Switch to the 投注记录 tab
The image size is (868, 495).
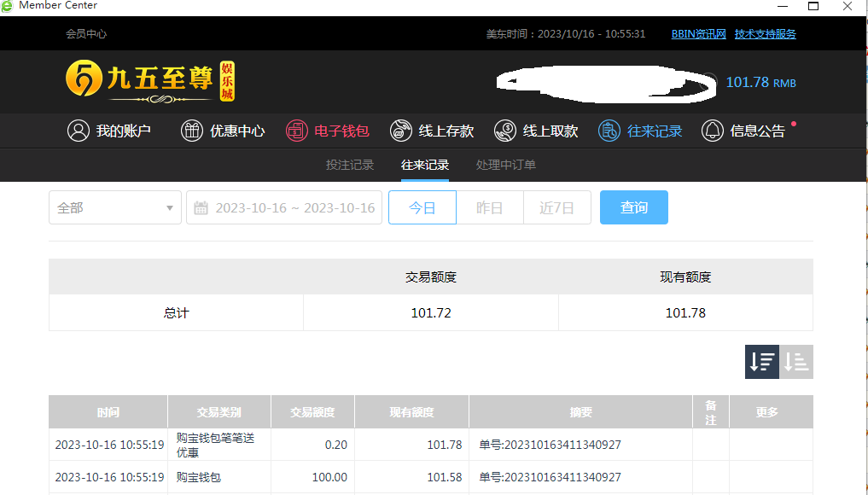(x=350, y=165)
